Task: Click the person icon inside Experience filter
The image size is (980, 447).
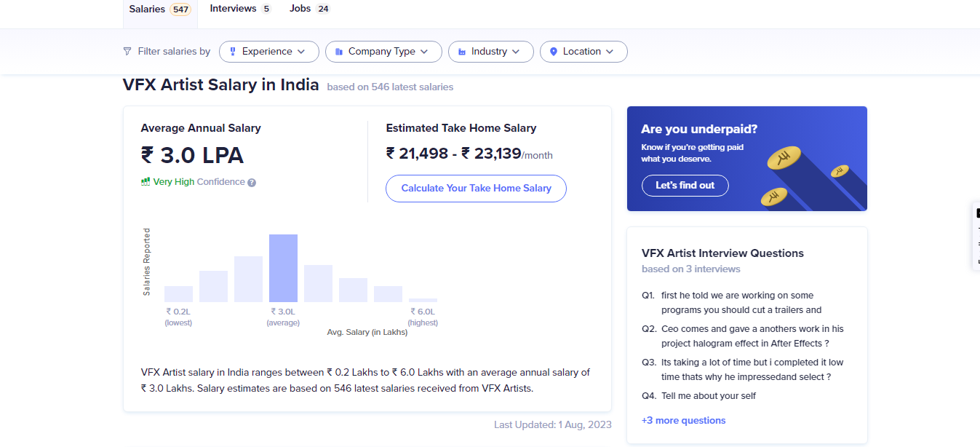Action: [232, 51]
